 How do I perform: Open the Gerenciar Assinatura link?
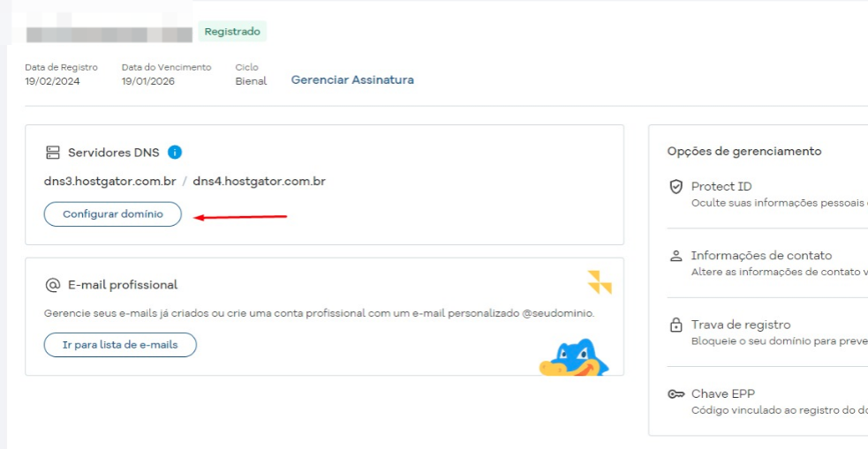[x=352, y=80]
